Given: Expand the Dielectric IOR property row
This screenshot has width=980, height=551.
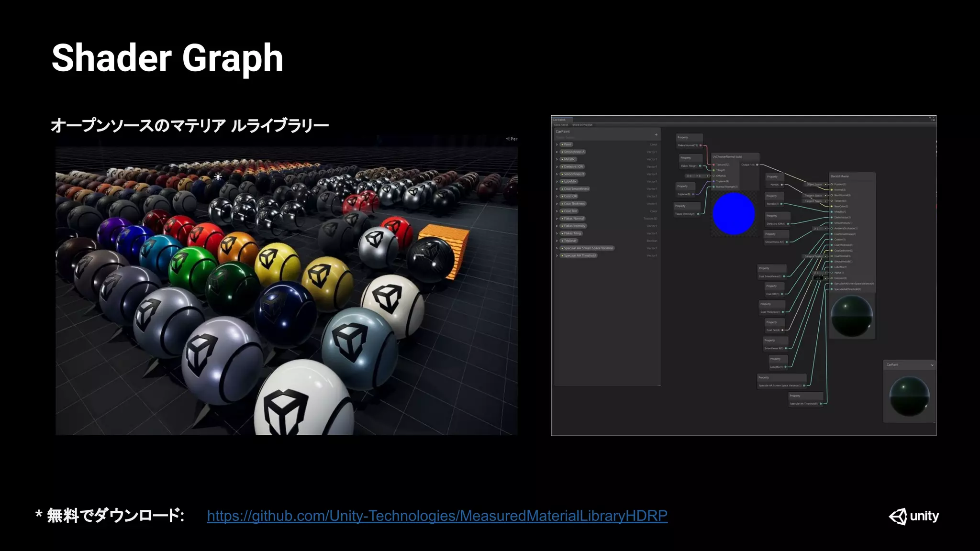Looking at the screenshot, I should [x=557, y=166].
